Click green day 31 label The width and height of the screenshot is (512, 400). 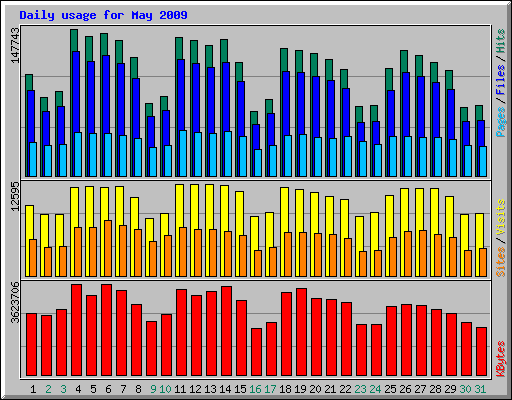[x=480, y=389]
